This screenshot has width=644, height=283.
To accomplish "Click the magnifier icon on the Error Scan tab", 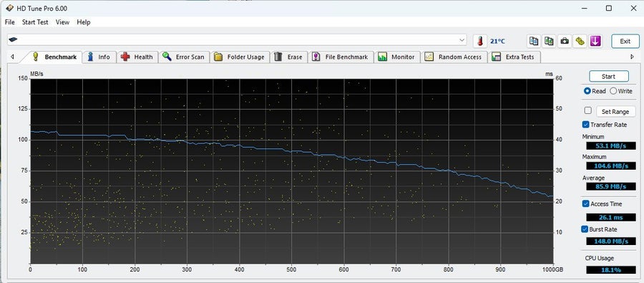I will click(167, 57).
